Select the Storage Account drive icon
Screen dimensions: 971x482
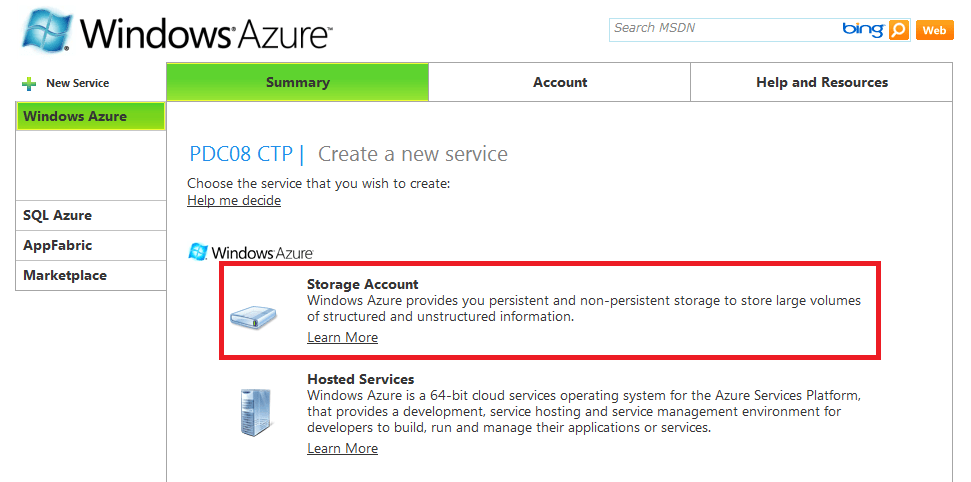pyautogui.click(x=253, y=318)
